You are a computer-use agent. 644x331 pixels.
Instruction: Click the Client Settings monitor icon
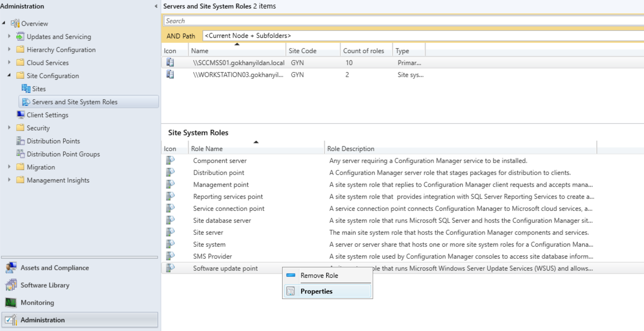point(21,115)
